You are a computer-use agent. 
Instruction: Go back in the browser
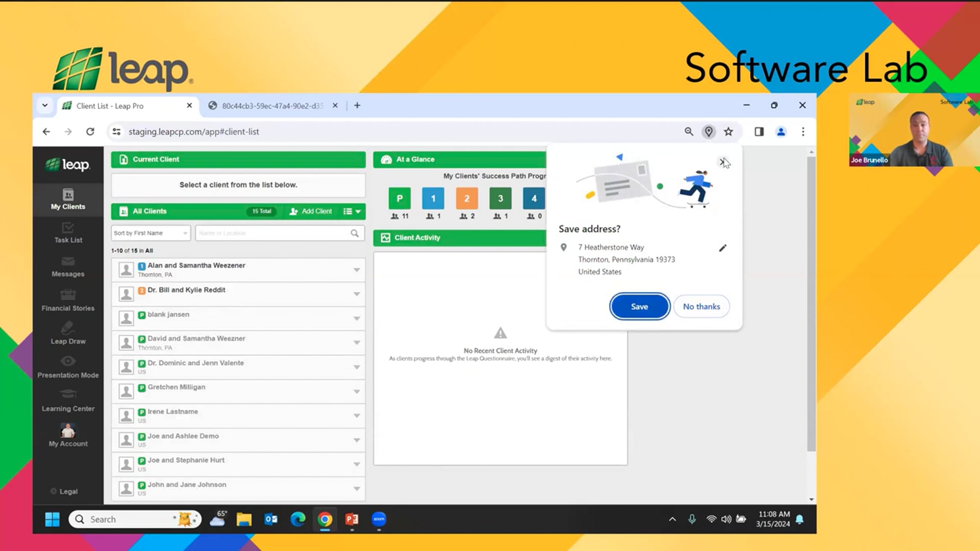[x=46, y=132]
